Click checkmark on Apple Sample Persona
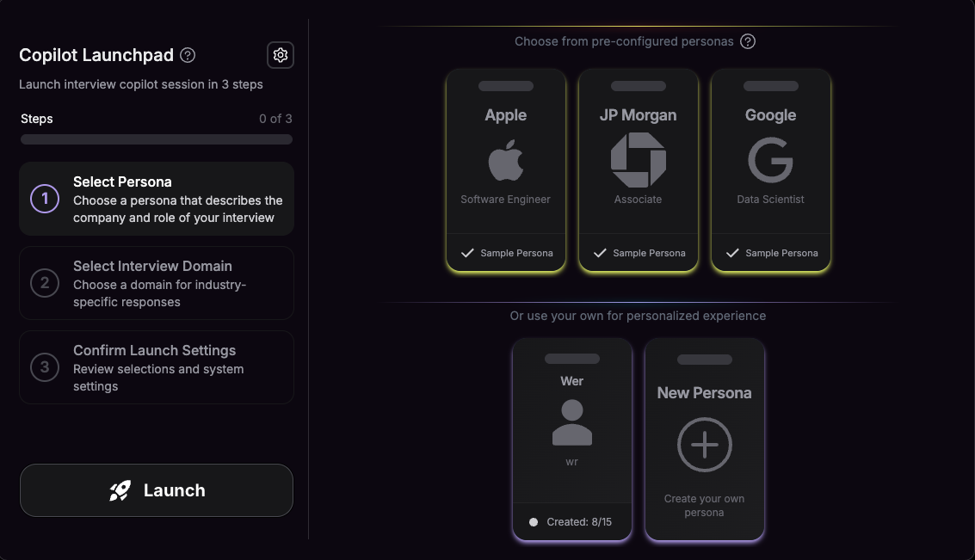Image resolution: width=975 pixels, height=560 pixels. point(467,253)
